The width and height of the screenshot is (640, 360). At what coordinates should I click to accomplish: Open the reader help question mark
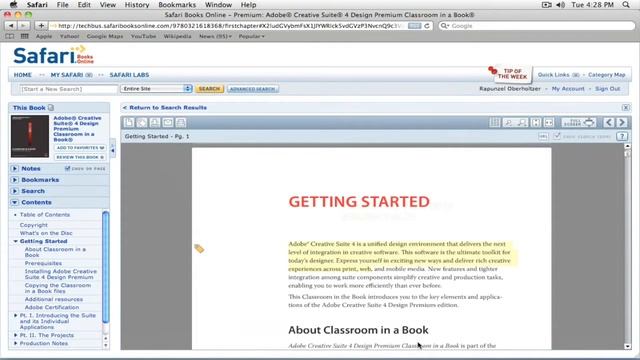pos(622,136)
